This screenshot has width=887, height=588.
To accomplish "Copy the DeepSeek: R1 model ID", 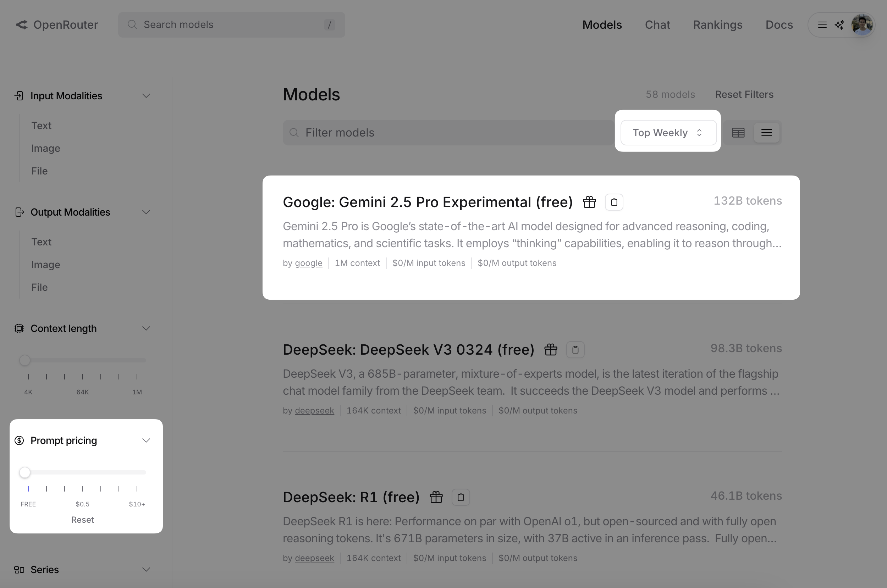I will coord(461,497).
